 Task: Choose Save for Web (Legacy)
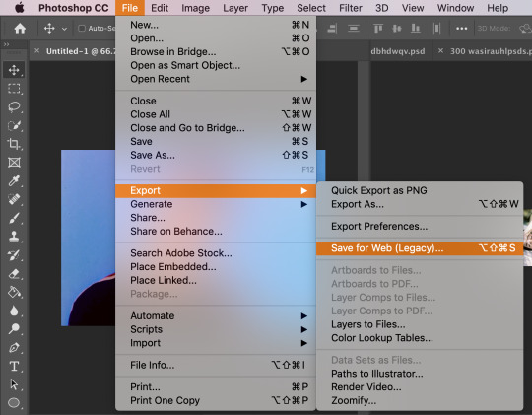tap(420, 248)
